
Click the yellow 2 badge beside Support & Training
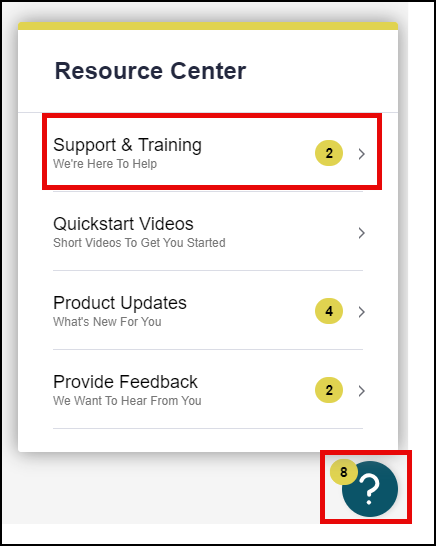pyautogui.click(x=329, y=153)
